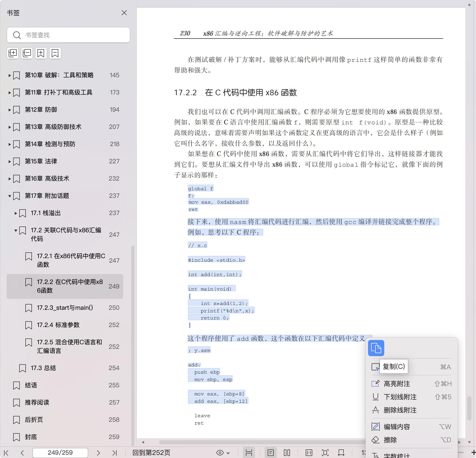
Task: Choose 高亮附注 from the context menu
Action: point(397,384)
